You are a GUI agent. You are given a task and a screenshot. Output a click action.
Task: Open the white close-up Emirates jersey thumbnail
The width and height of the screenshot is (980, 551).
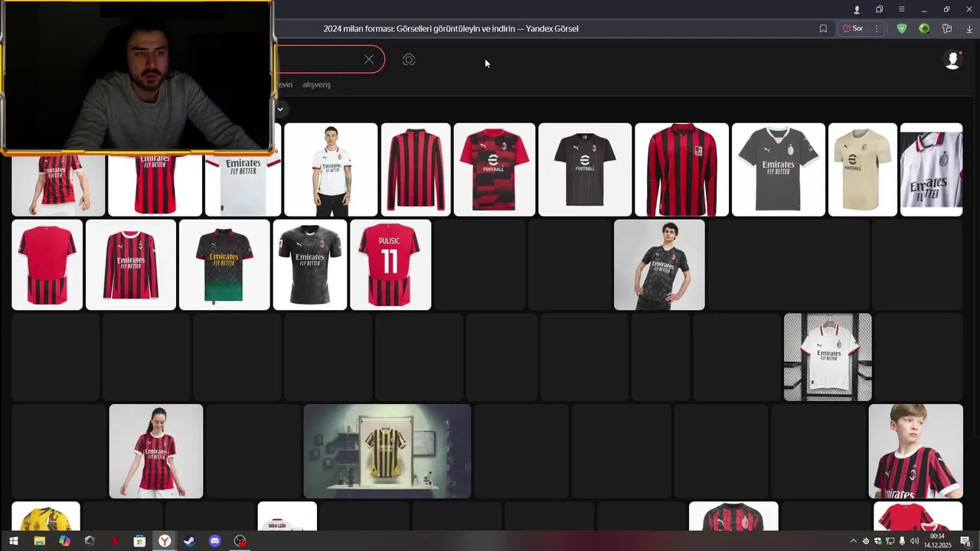click(x=932, y=169)
